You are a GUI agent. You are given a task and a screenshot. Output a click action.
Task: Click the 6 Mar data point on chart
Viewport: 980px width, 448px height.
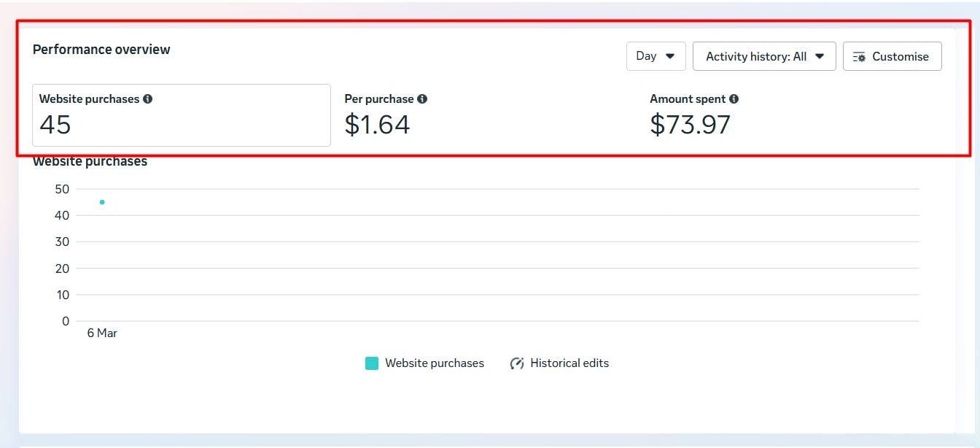click(102, 202)
